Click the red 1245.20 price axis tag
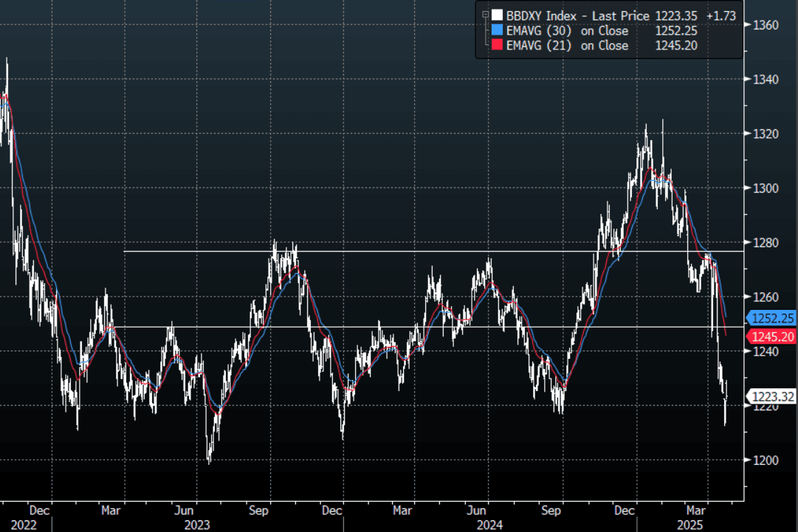This screenshot has width=798, height=532. 773,337
